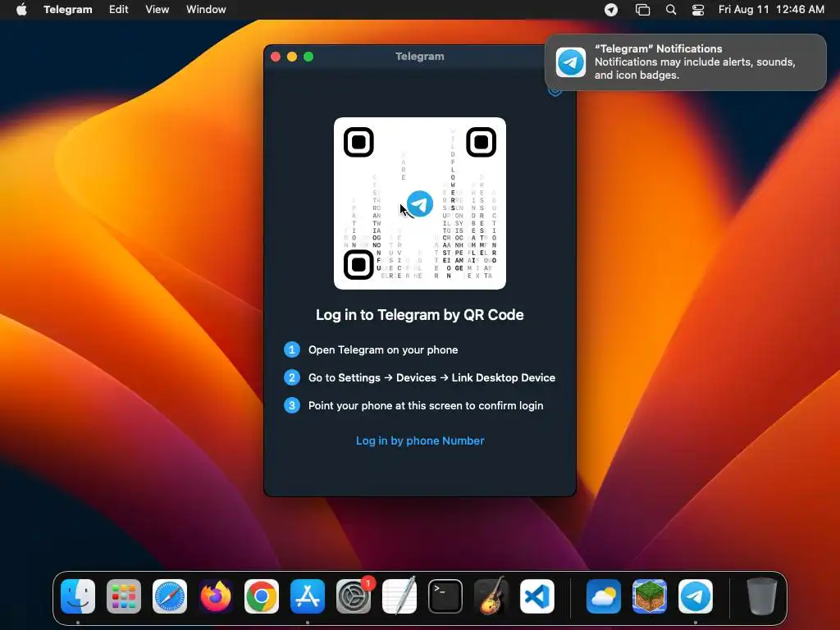Minimize the Telegram window
Image resolution: width=840 pixels, height=630 pixels.
pyautogui.click(x=292, y=57)
